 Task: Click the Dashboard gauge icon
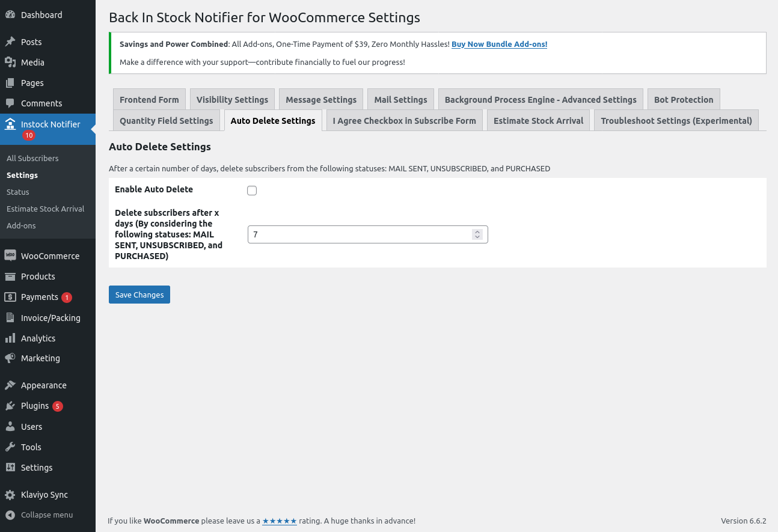pyautogui.click(x=10, y=15)
